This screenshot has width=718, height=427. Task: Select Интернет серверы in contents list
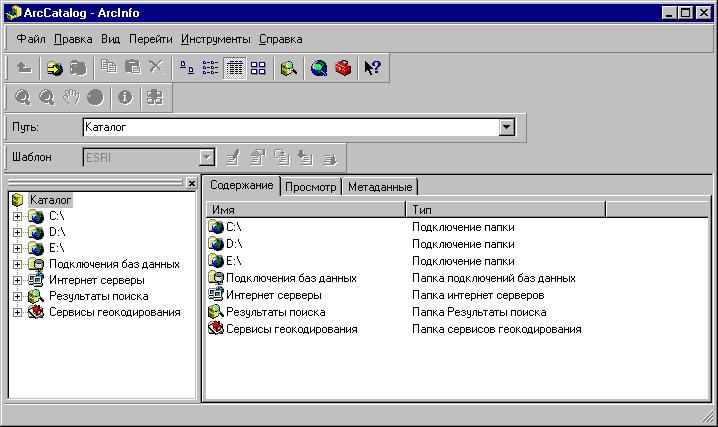(x=274, y=295)
